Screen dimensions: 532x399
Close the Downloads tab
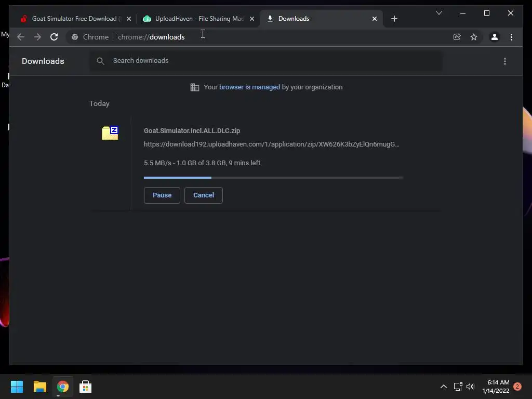pyautogui.click(x=374, y=19)
